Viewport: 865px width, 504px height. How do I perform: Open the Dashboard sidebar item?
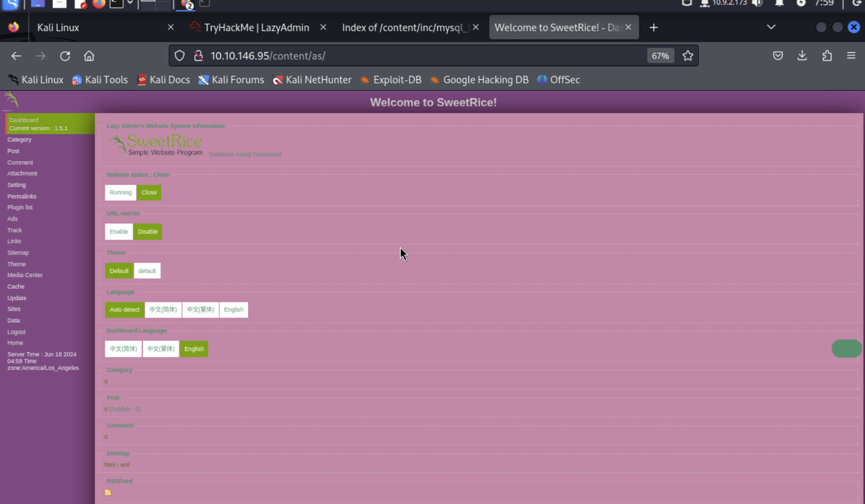click(x=50, y=123)
